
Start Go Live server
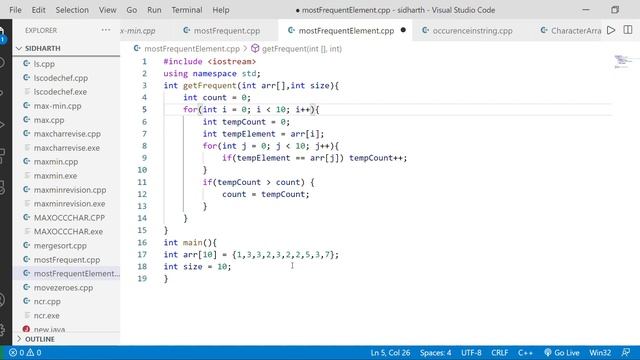562,353
